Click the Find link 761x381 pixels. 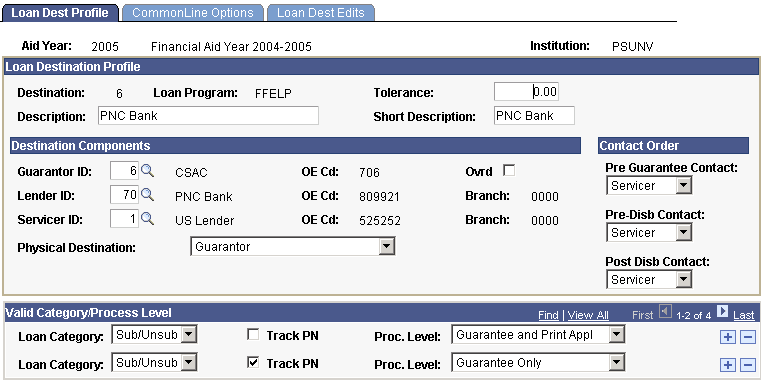[548, 315]
